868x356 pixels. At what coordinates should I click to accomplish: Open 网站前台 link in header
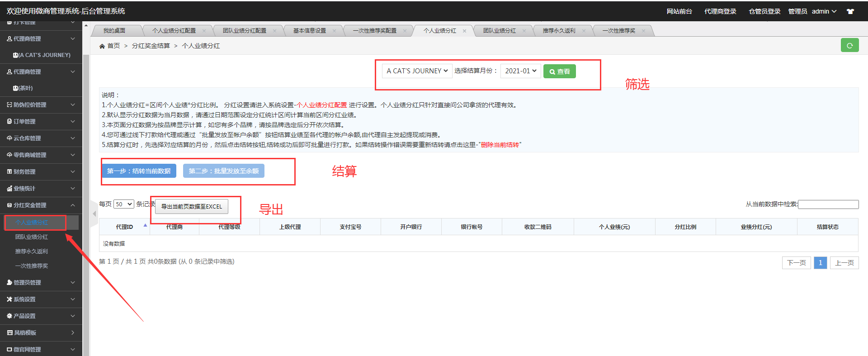tap(679, 12)
